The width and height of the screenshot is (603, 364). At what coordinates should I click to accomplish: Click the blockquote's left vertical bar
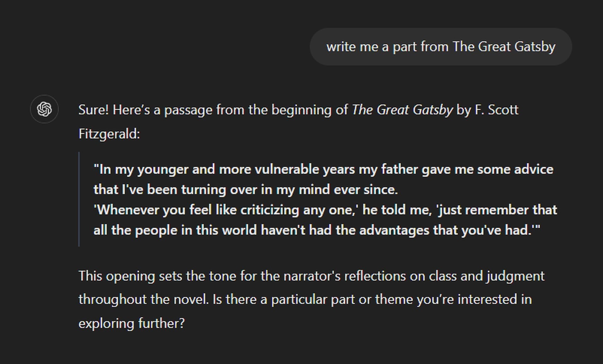click(x=79, y=199)
